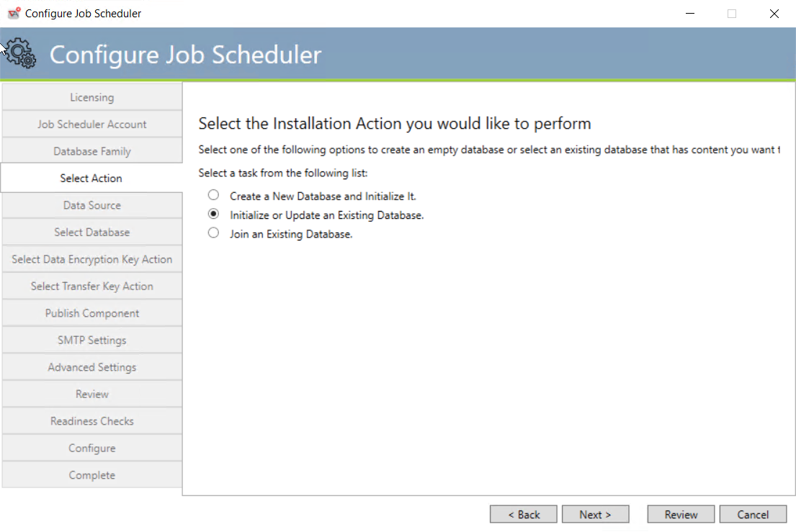Select the 'Create a New Database and Initialize It' option
The image size is (796, 532).
tap(213, 194)
